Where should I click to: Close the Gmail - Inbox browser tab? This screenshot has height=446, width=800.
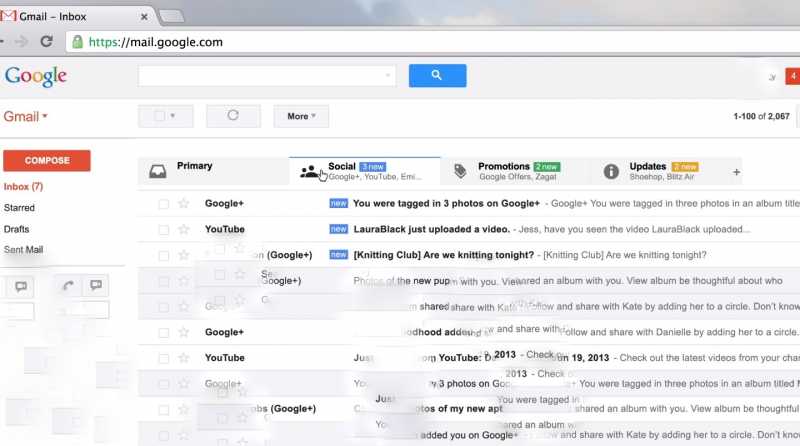tap(144, 17)
